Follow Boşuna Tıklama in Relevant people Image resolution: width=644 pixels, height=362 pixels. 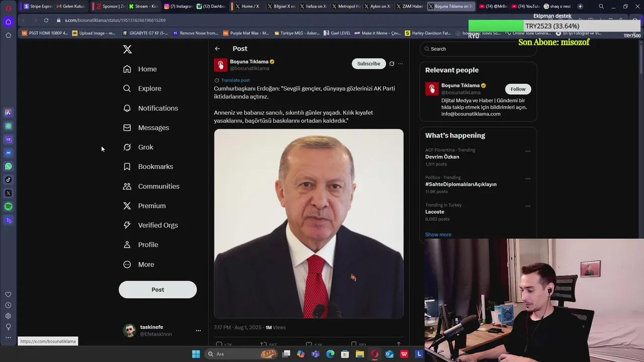(x=518, y=89)
